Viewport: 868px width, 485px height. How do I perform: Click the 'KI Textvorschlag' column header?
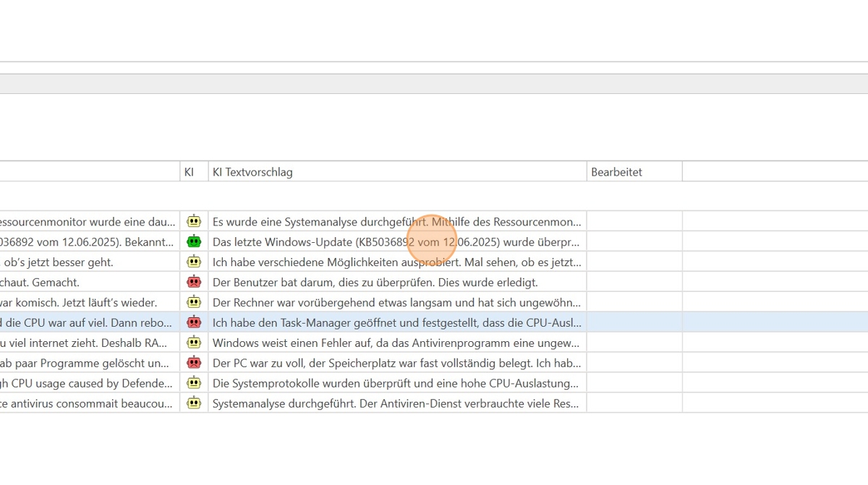[252, 172]
